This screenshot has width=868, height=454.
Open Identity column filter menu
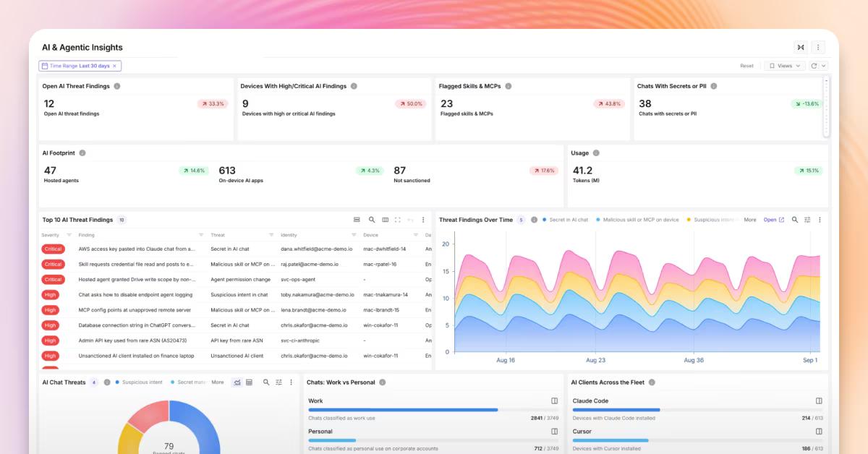(354, 235)
